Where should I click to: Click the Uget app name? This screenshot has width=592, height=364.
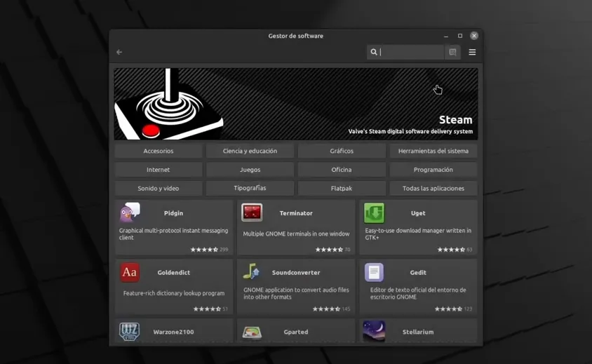point(418,213)
